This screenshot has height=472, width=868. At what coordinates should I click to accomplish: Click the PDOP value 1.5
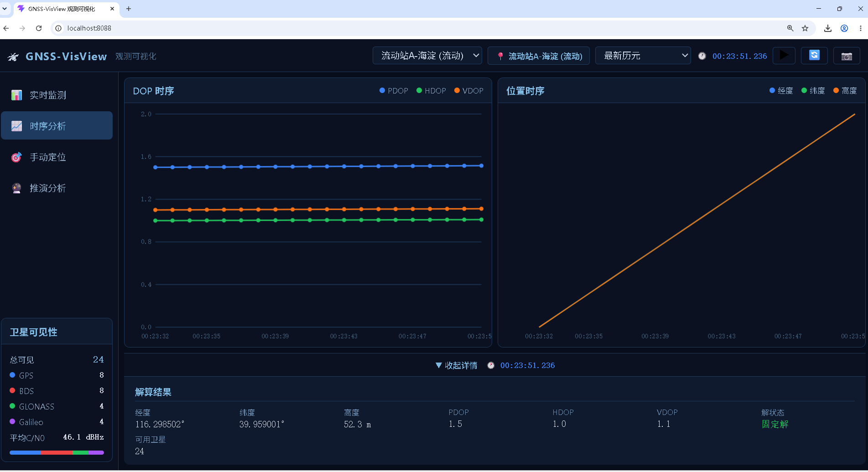[x=455, y=424]
